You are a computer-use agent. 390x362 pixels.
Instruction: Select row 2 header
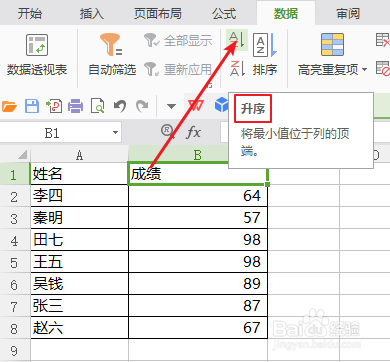(14, 196)
